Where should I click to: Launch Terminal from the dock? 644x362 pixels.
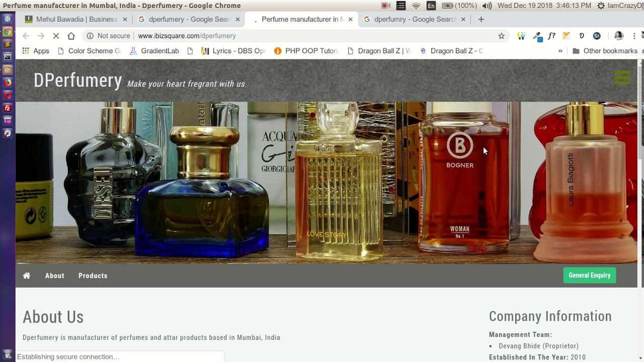click(8, 57)
